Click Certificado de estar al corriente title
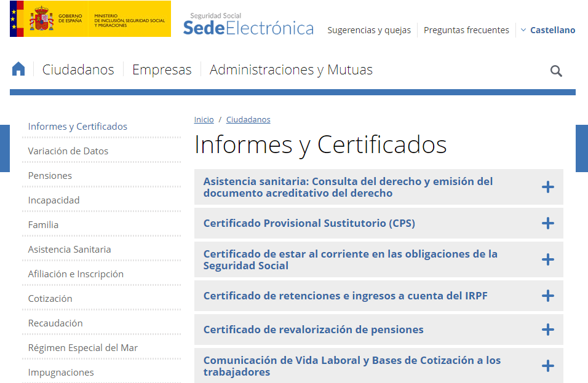Viewport: 588px width, 383px height. pyautogui.click(x=350, y=259)
